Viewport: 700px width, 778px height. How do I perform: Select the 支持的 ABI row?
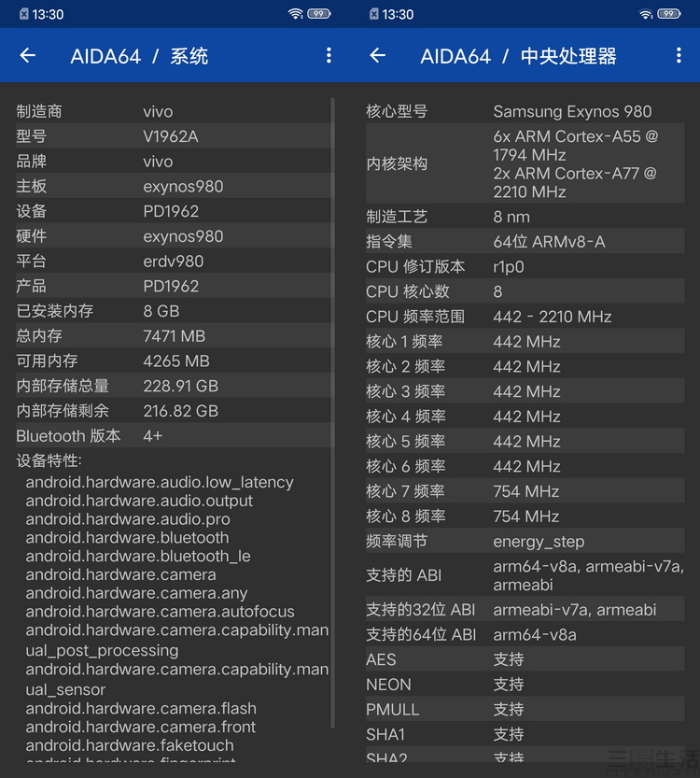click(x=525, y=575)
